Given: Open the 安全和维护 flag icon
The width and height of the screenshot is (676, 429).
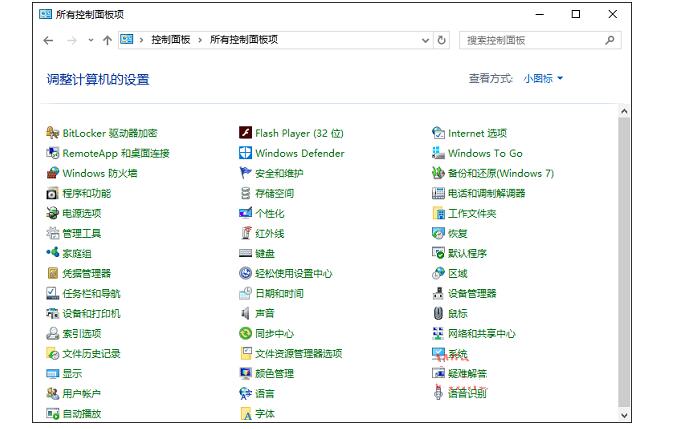Looking at the screenshot, I should [x=245, y=173].
